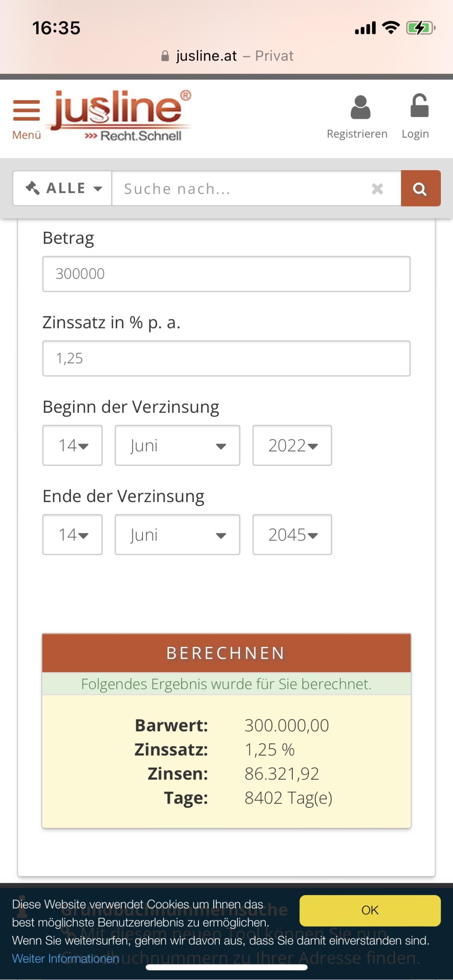
Task: Open the Weiter Informationen link
Action: pos(65,958)
